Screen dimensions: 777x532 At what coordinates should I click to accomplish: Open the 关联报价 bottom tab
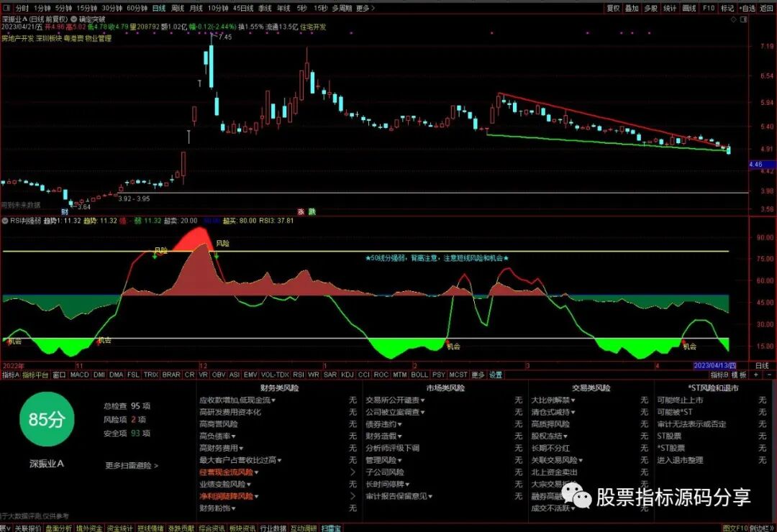coord(28,528)
